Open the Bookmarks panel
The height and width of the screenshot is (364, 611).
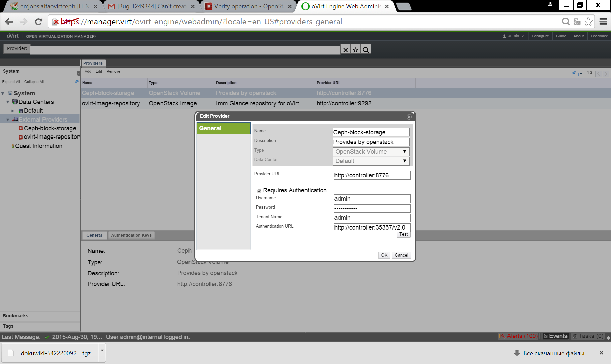40,316
